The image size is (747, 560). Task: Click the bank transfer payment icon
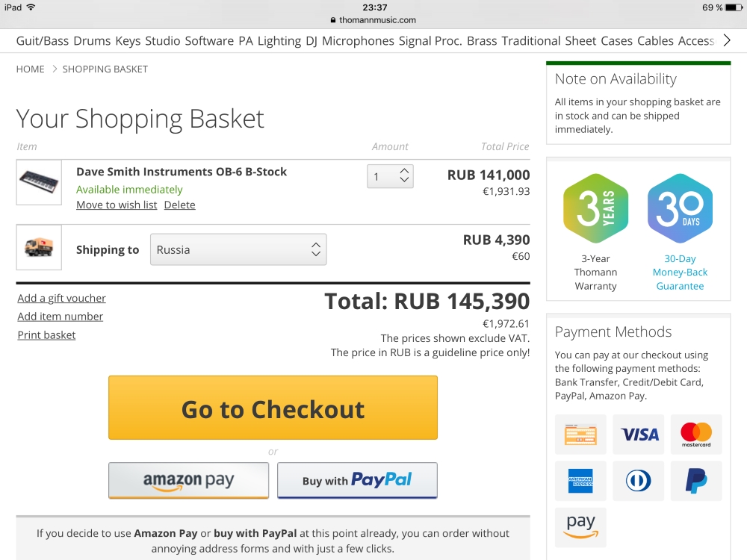click(580, 435)
